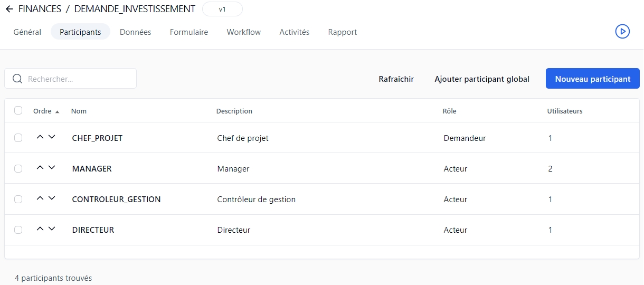Open the Formulaire tab

[x=188, y=32]
